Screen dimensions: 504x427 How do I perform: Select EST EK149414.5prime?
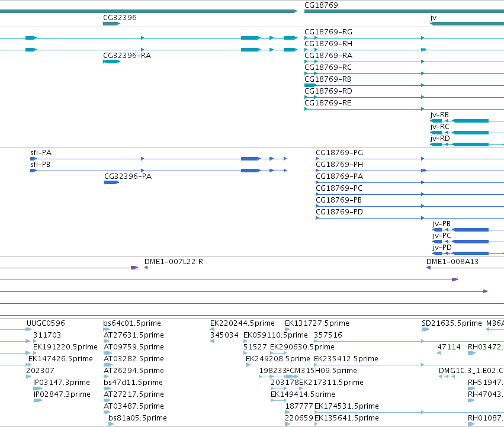303,395
